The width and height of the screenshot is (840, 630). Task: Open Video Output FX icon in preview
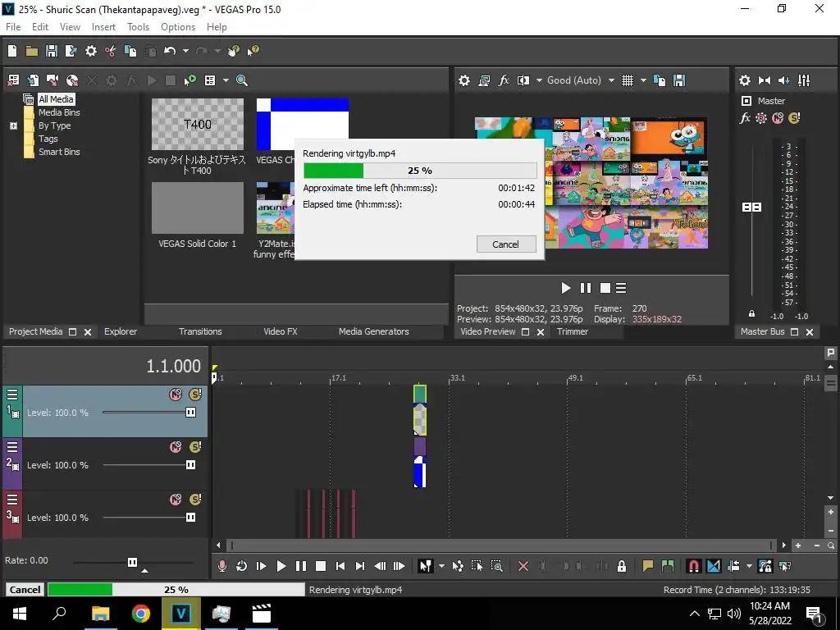point(504,80)
